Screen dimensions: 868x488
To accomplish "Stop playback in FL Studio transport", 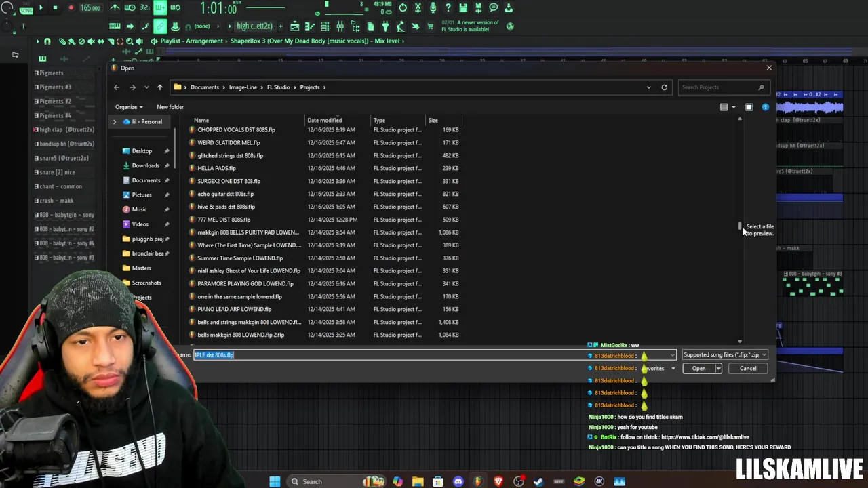I will (55, 7).
